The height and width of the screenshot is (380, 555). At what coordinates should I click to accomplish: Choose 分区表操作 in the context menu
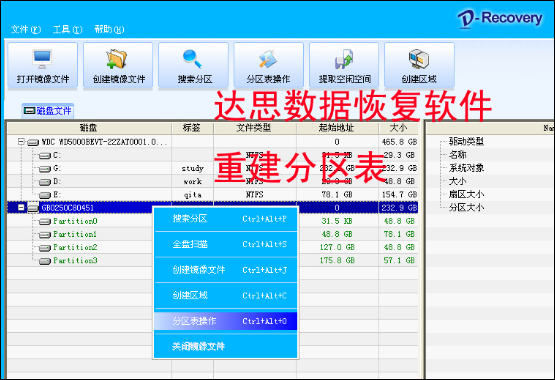pos(226,321)
